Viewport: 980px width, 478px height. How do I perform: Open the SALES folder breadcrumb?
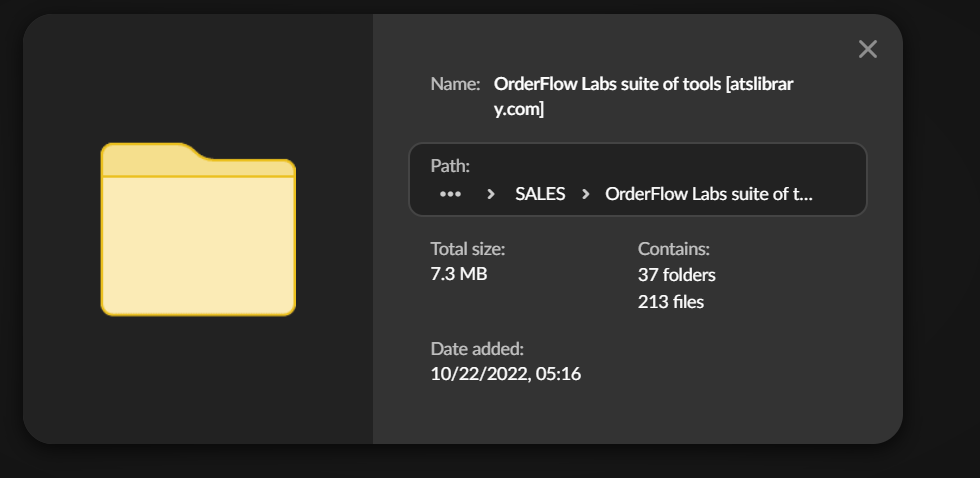(540, 194)
